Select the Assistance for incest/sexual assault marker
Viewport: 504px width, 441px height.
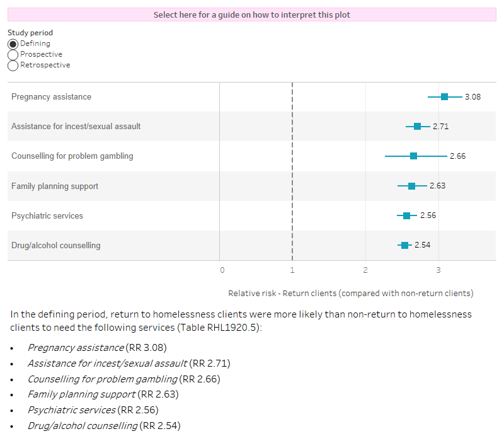point(418,126)
